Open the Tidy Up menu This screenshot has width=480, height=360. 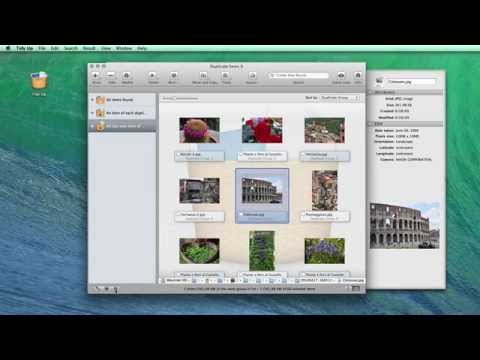(x=25, y=48)
